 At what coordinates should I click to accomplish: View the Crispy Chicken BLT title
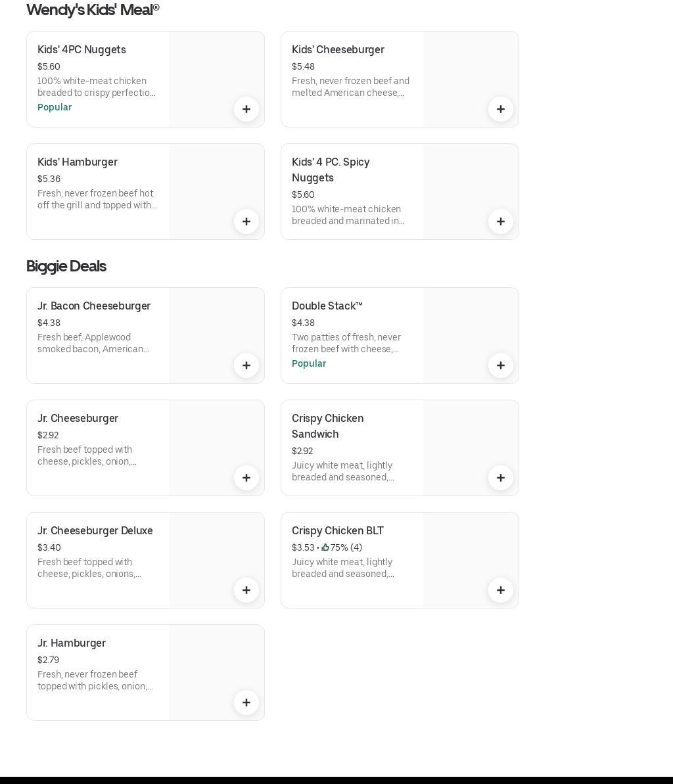coord(338,531)
